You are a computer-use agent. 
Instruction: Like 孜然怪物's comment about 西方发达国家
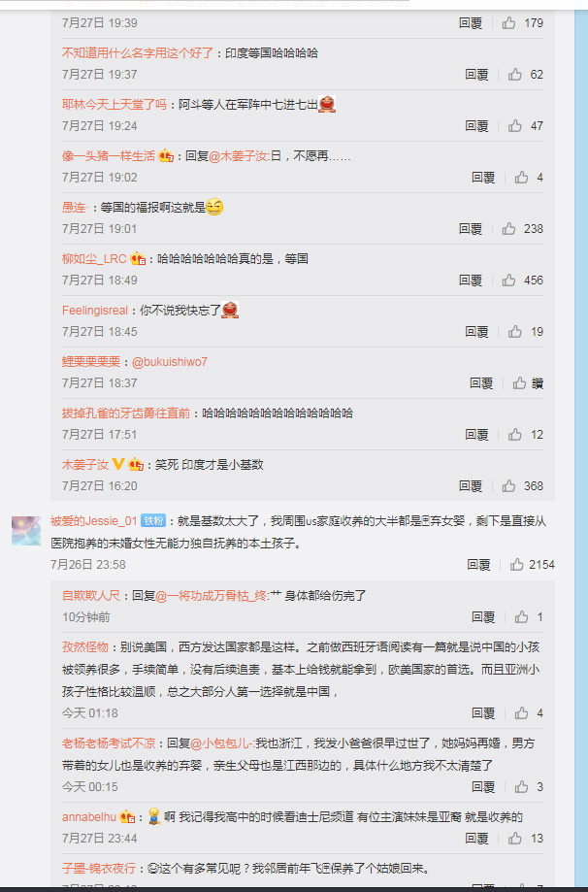(521, 712)
